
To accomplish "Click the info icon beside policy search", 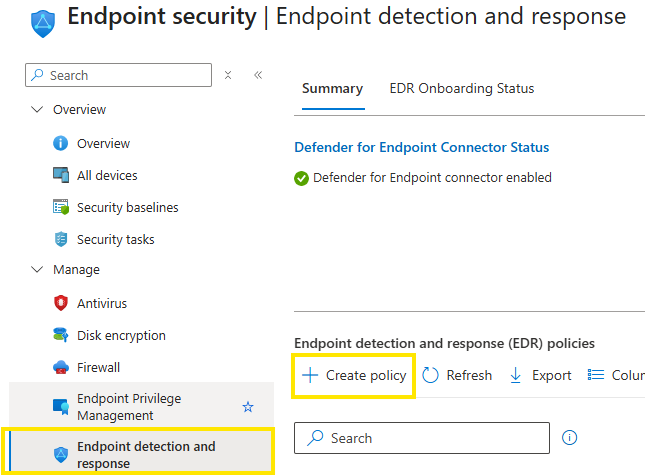I will [x=570, y=438].
